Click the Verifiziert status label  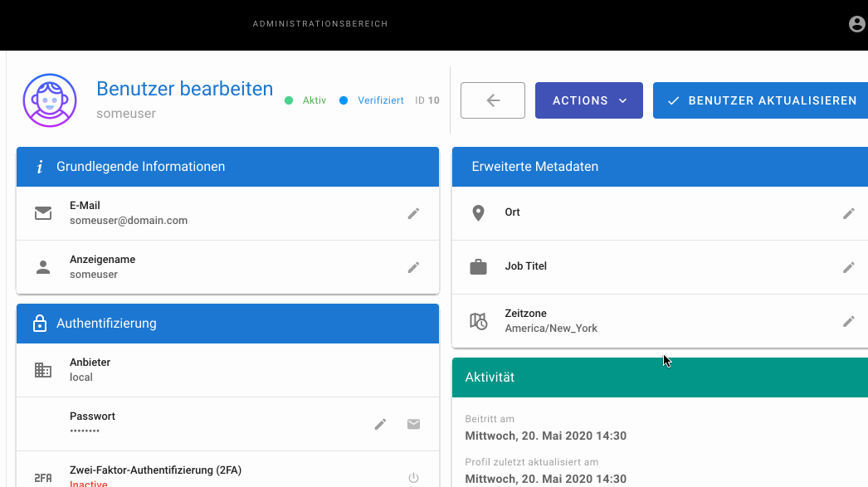(381, 100)
